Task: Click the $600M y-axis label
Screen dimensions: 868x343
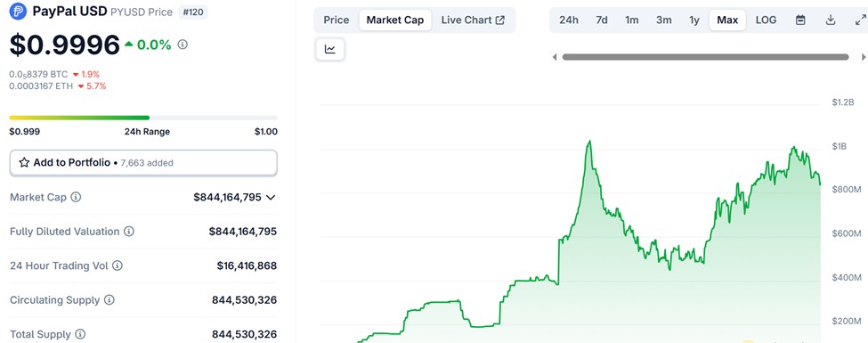Action: point(847,233)
